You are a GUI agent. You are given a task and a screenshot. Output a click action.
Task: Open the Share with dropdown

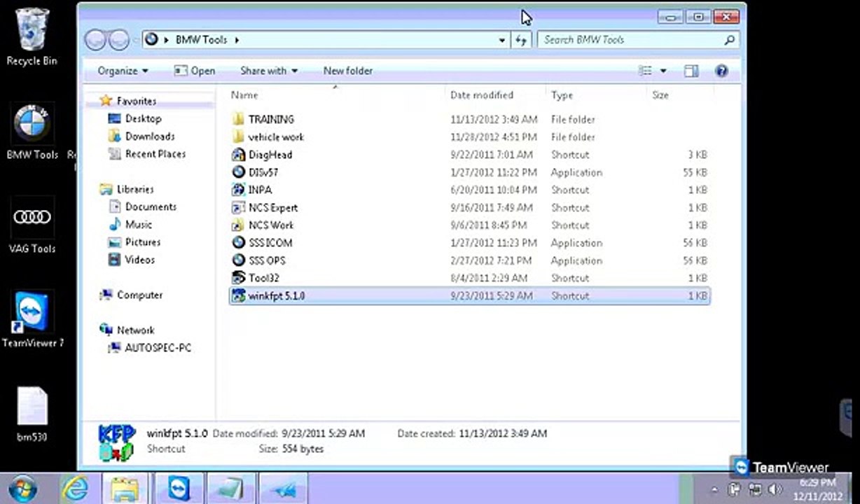(x=269, y=71)
